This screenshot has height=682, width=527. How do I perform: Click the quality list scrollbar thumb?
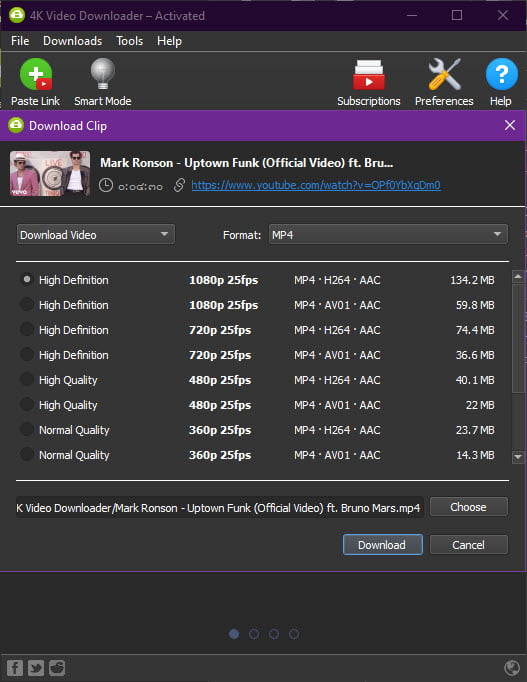pos(518,338)
